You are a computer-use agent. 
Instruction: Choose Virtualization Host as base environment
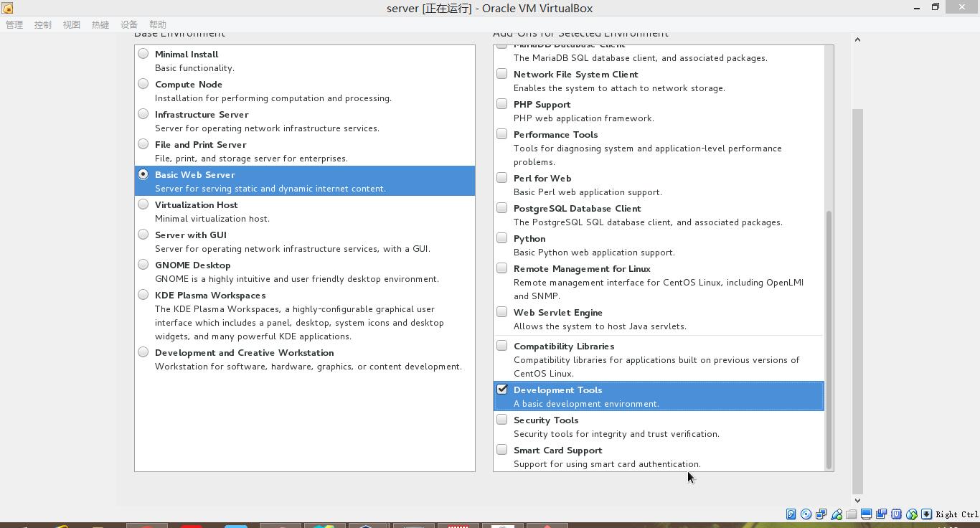[x=143, y=204]
